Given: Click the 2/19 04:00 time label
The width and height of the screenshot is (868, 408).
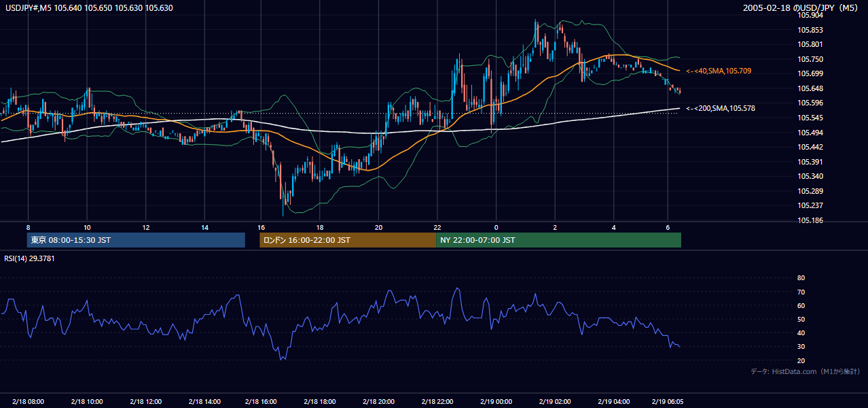Looking at the screenshot, I should coord(613,401).
